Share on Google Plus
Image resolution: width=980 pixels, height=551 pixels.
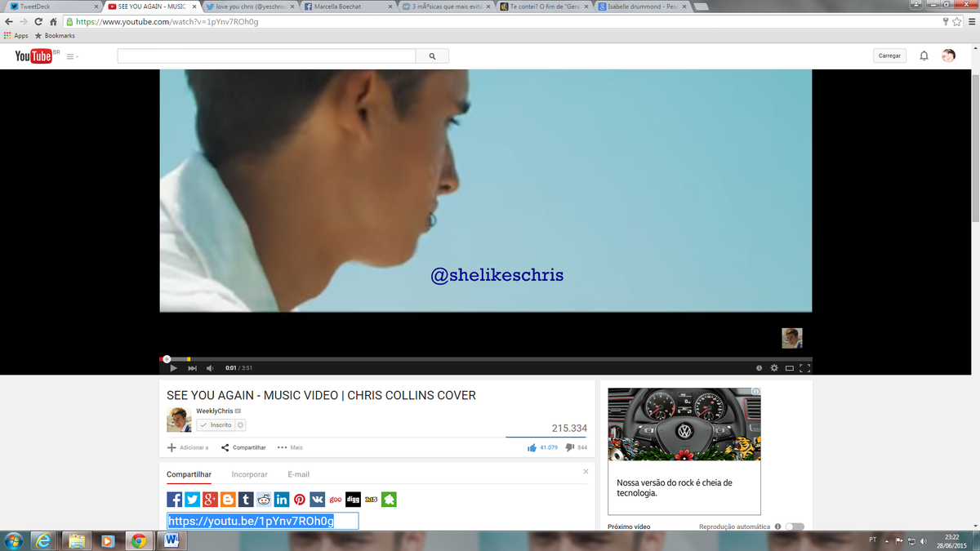[210, 500]
